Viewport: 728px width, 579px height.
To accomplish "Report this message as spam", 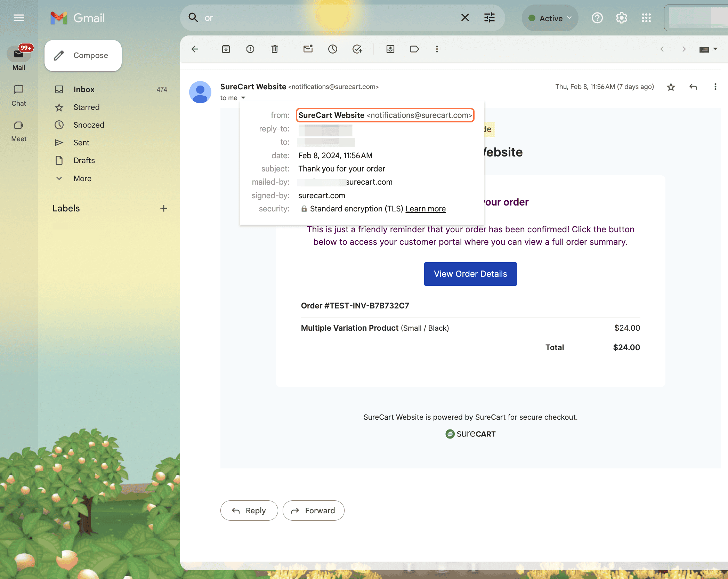I will coord(250,49).
